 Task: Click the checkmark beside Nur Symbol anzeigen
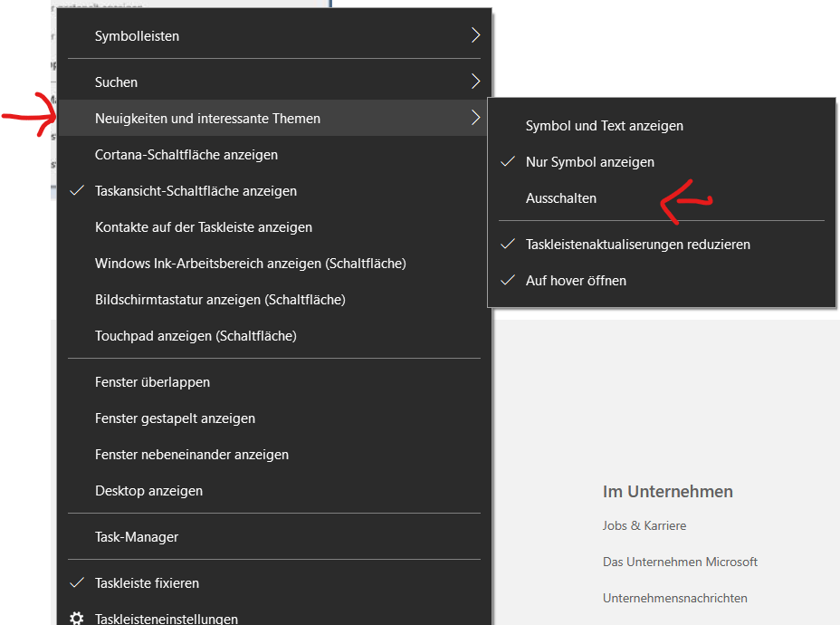[507, 161]
